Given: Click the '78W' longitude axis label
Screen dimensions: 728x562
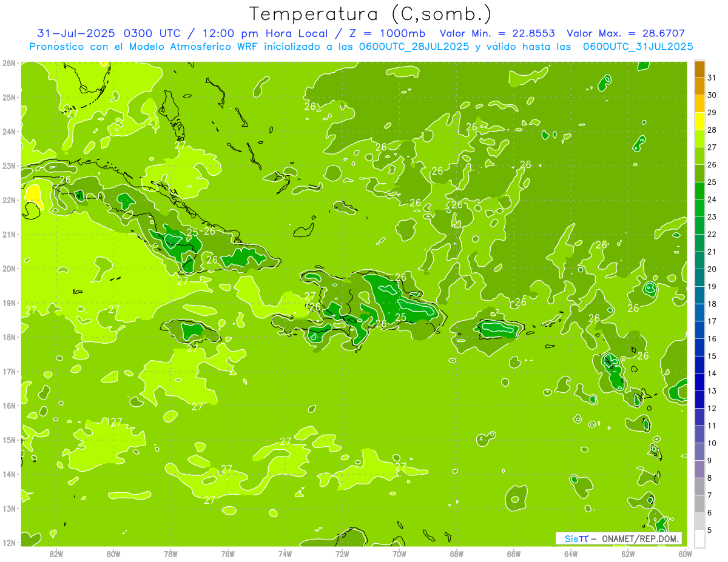Looking at the screenshot, I should click(x=170, y=554).
